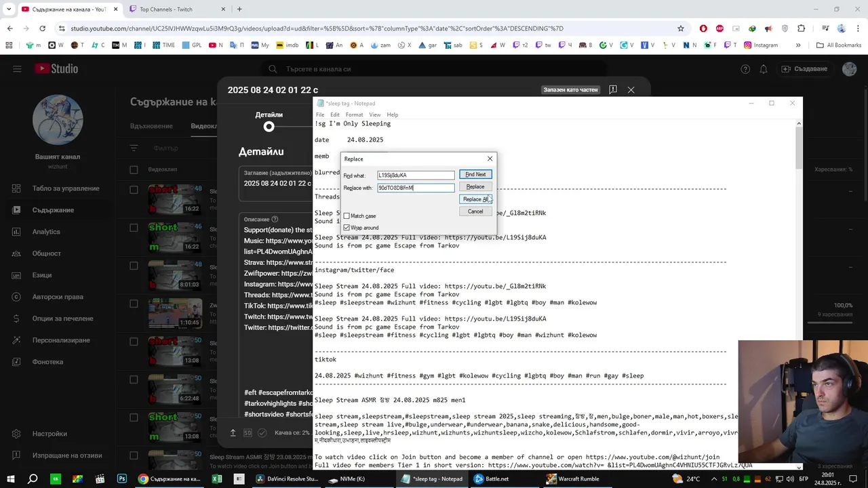Click description help question-mark icon
Viewport: 868px width, 488px height.
(x=275, y=220)
